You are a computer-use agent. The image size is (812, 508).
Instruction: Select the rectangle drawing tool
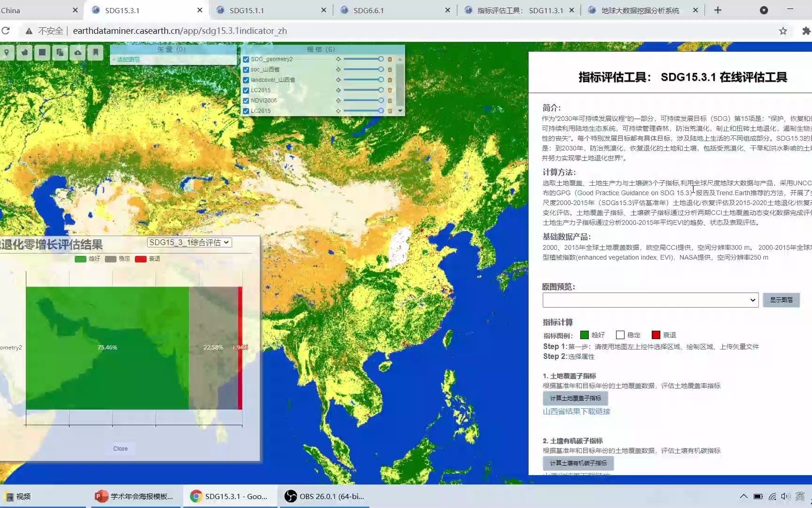coord(42,52)
